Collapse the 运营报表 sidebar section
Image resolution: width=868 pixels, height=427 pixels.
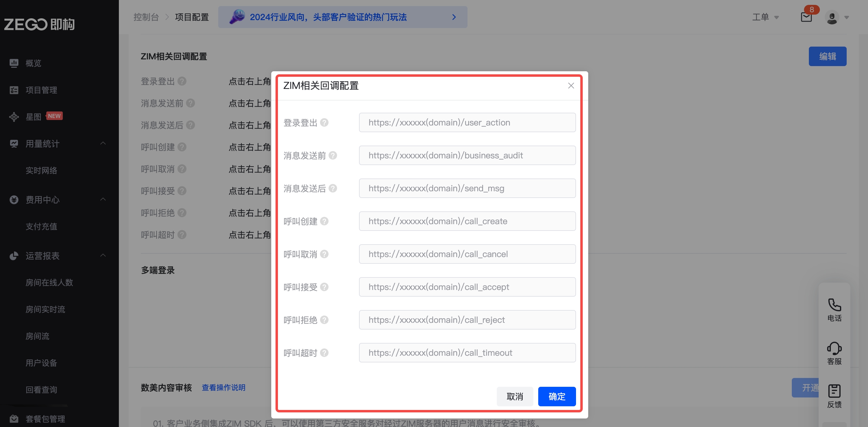pyautogui.click(x=103, y=255)
